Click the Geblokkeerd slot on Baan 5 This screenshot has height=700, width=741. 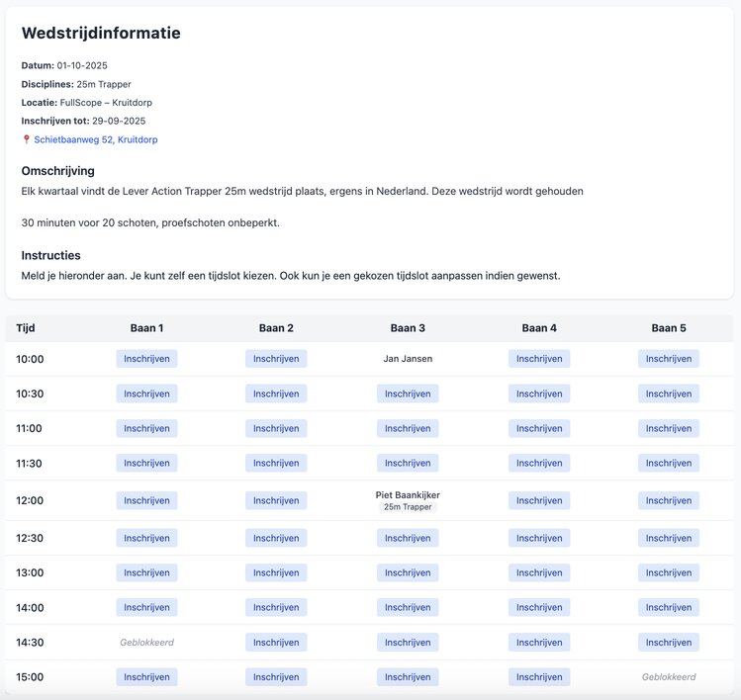coord(668,677)
